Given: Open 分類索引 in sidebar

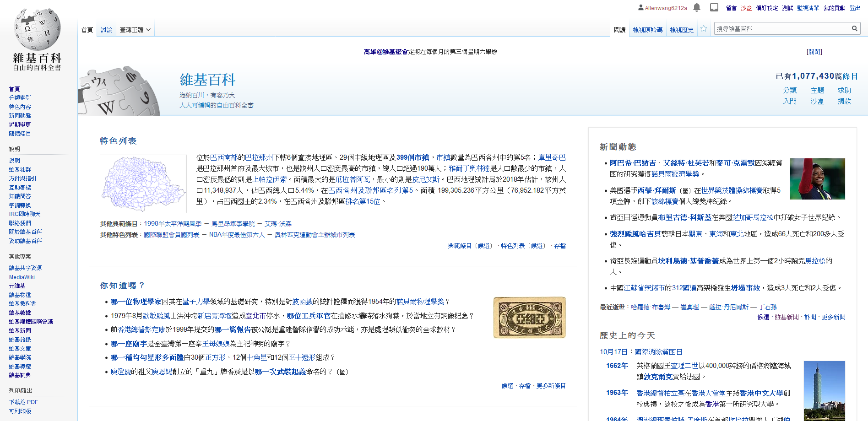Looking at the screenshot, I should click(x=20, y=98).
